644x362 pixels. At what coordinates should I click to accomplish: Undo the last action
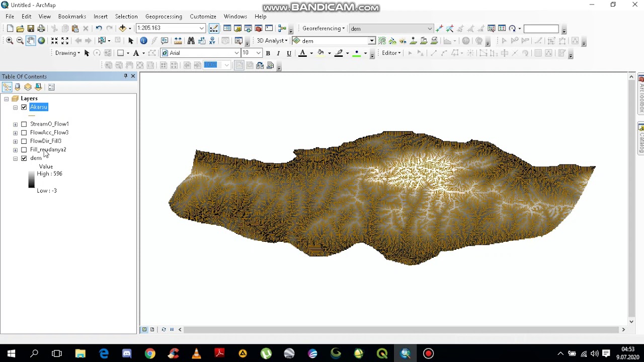pyautogui.click(x=99, y=29)
